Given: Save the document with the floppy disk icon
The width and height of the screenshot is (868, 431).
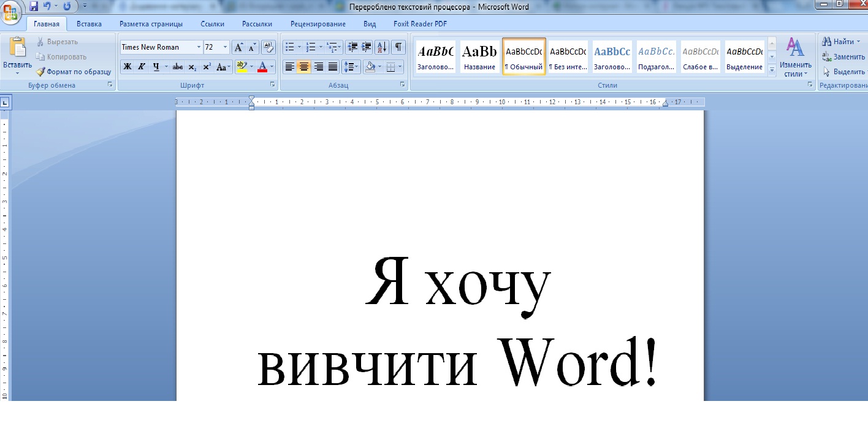Looking at the screenshot, I should (33, 6).
